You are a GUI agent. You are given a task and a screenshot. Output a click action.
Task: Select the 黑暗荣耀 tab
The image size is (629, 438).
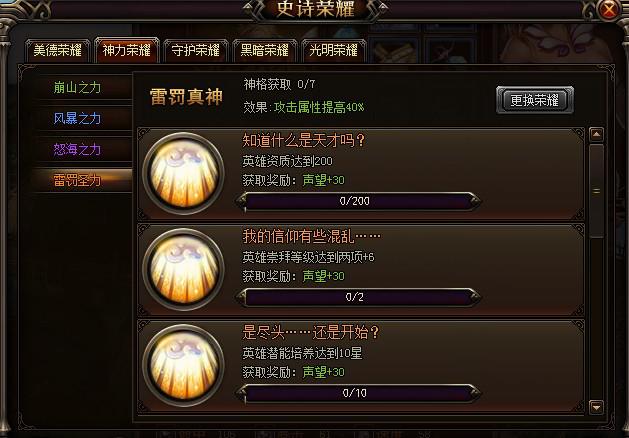tap(264, 51)
